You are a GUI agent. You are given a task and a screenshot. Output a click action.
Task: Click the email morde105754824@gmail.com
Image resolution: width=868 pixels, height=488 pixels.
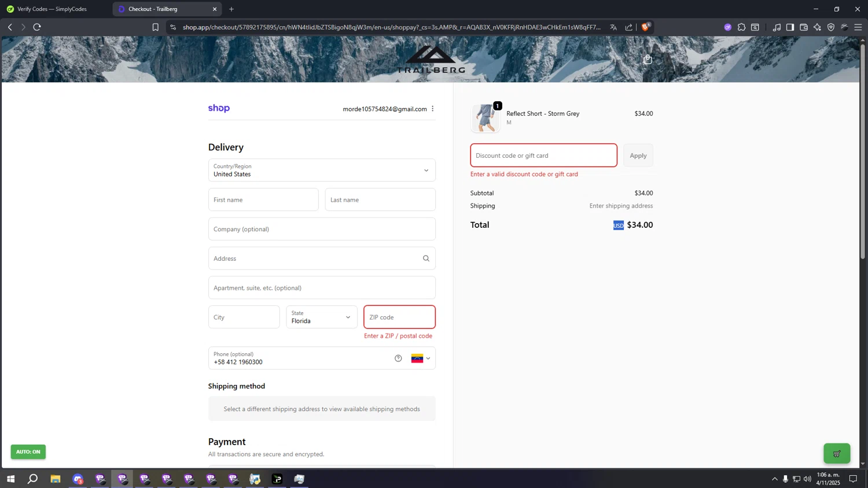point(385,109)
